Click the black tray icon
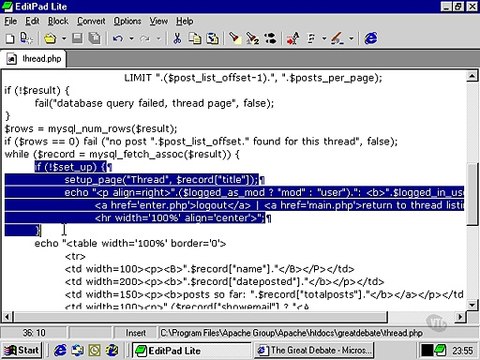This screenshot has width=480, height=360. pyautogui.click(x=427, y=351)
